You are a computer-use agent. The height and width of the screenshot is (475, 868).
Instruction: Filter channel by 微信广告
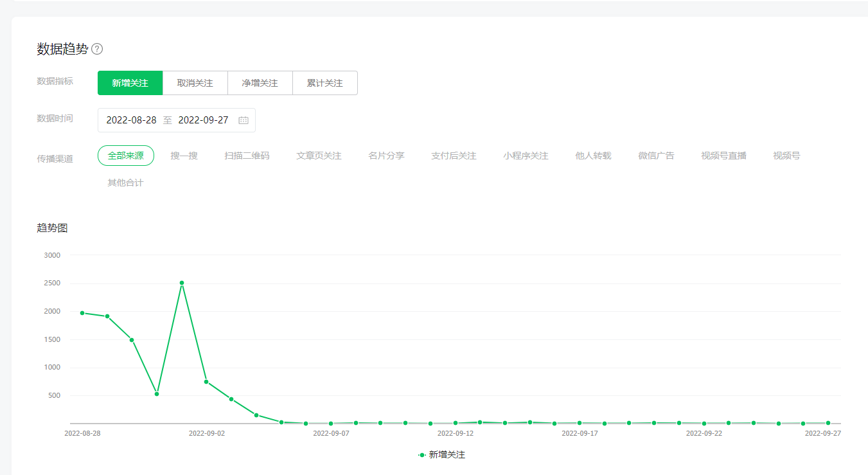[656, 156]
